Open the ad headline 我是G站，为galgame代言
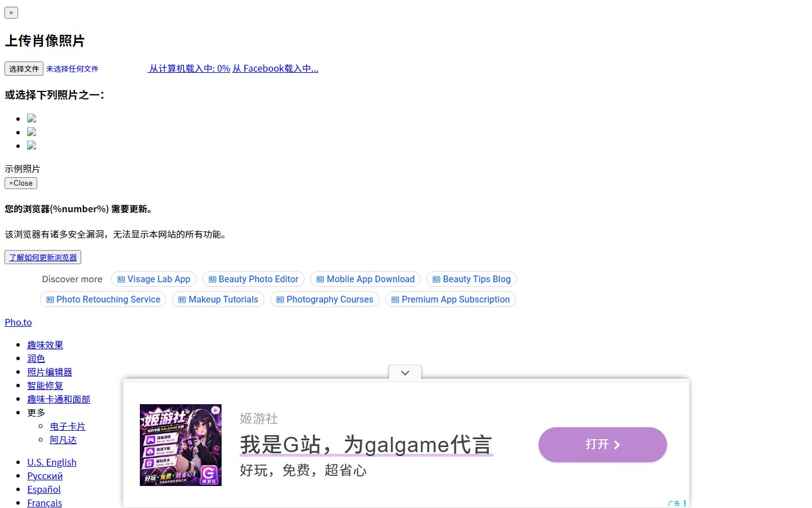 (x=366, y=445)
